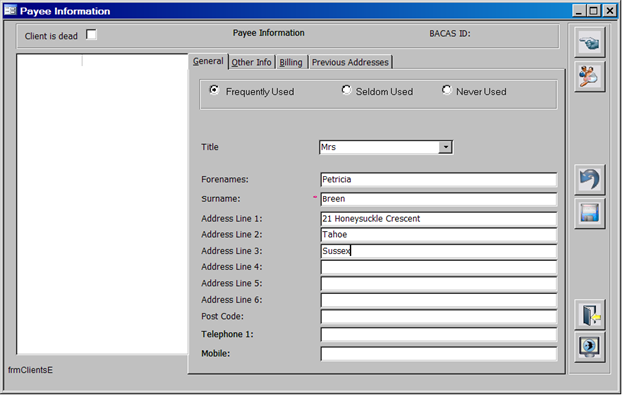Click the empty Address Line 4 field
The height and width of the screenshot is (395, 622).
pyautogui.click(x=438, y=267)
